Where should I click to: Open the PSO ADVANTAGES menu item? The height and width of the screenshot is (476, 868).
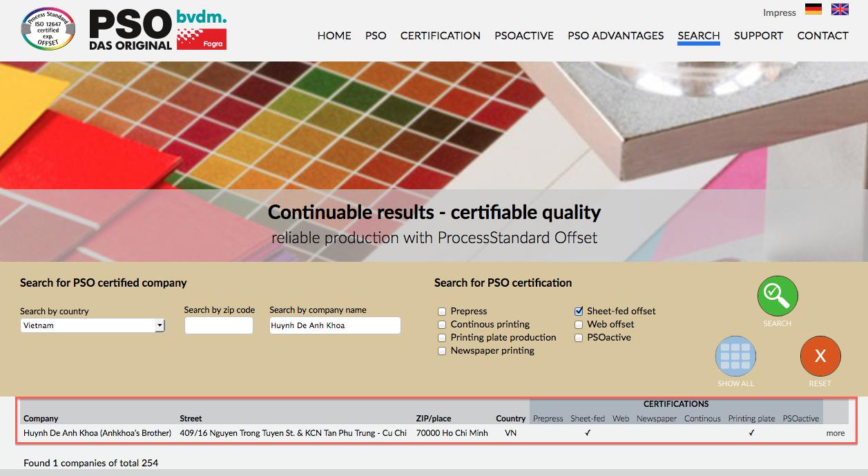click(616, 36)
